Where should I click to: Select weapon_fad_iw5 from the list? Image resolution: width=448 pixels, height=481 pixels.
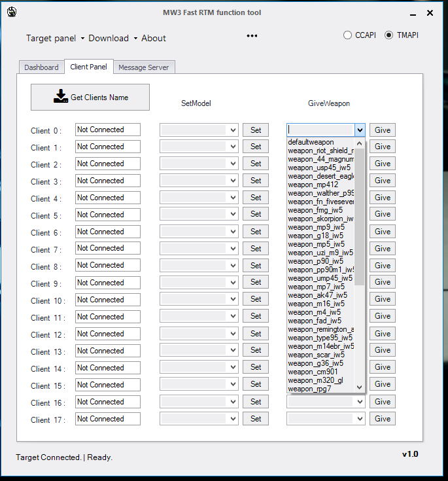coord(320,321)
